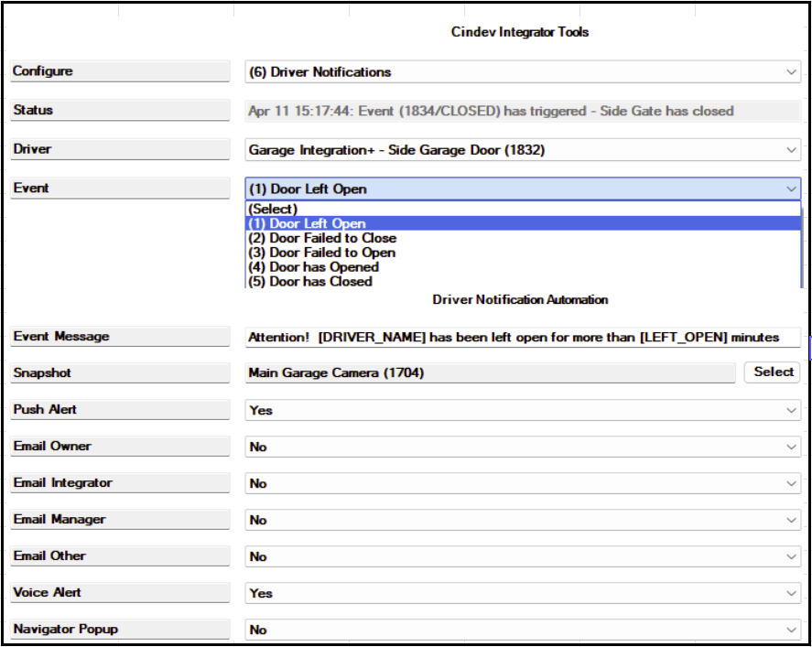Open the Email Owner dropdown

(523, 447)
